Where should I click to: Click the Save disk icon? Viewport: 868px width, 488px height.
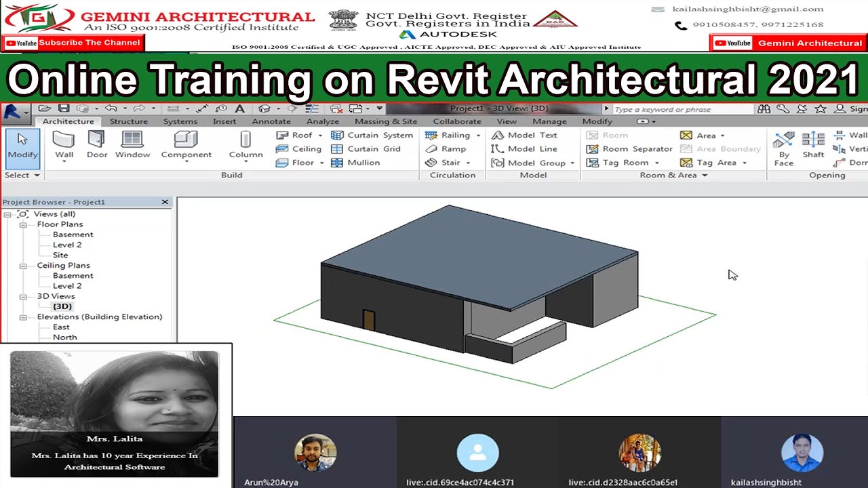[x=64, y=108]
